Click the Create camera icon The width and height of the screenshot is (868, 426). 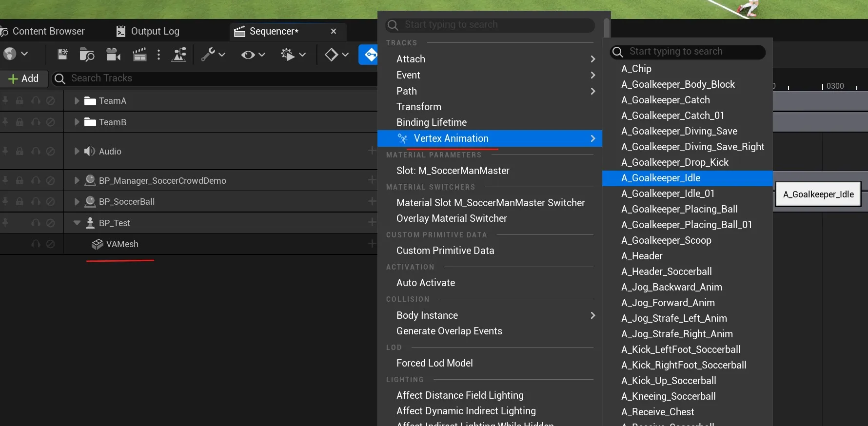point(113,55)
